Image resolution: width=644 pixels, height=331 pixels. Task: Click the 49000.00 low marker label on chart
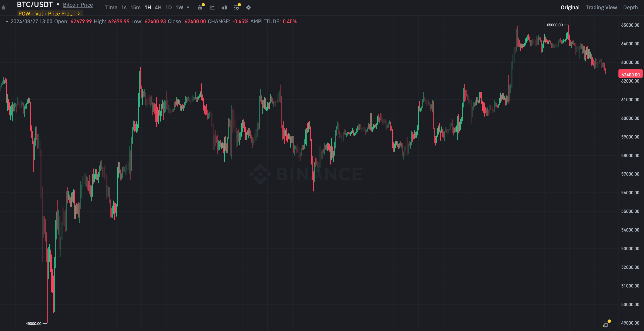pyautogui.click(x=33, y=323)
